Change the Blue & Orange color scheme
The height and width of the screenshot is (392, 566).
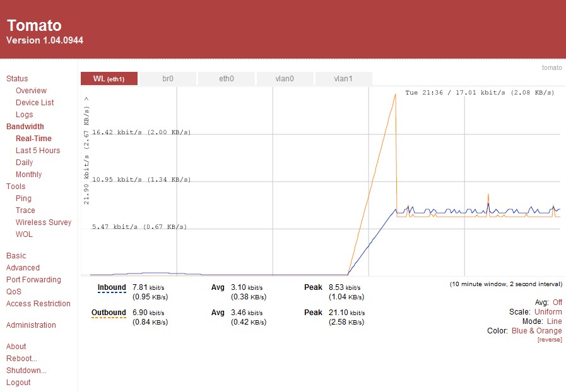(536, 331)
